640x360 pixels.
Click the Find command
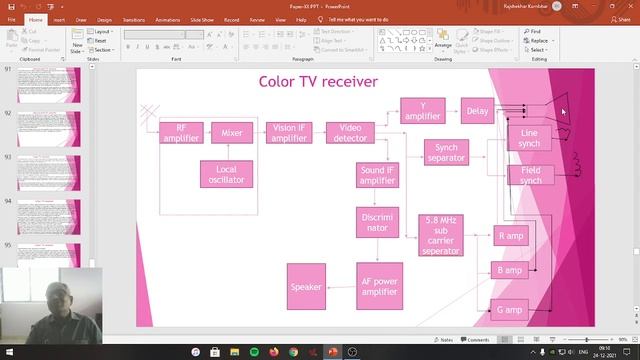532,31
